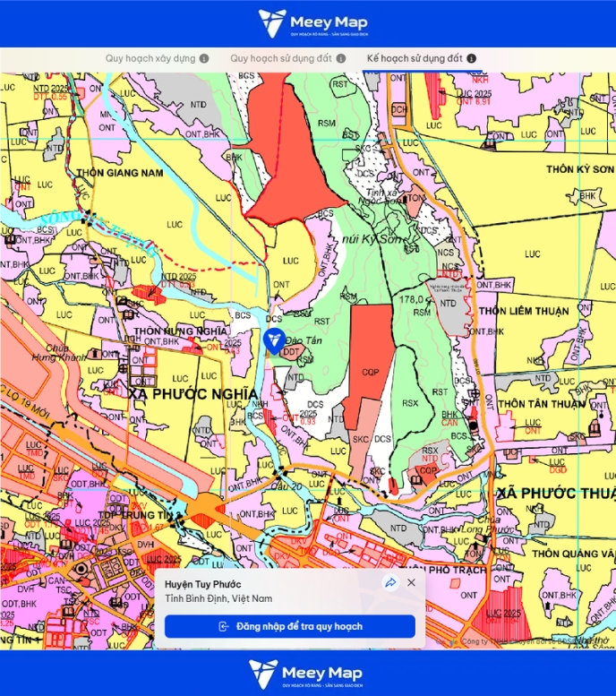Click the XÃ PHƯỚC NGHĨA map label
616x696 pixels.
(x=192, y=393)
